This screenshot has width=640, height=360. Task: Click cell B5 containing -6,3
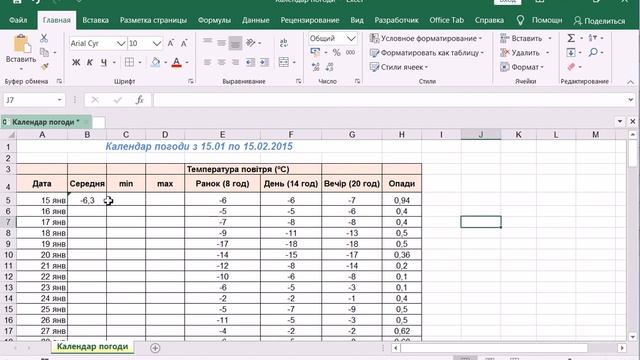click(87, 200)
